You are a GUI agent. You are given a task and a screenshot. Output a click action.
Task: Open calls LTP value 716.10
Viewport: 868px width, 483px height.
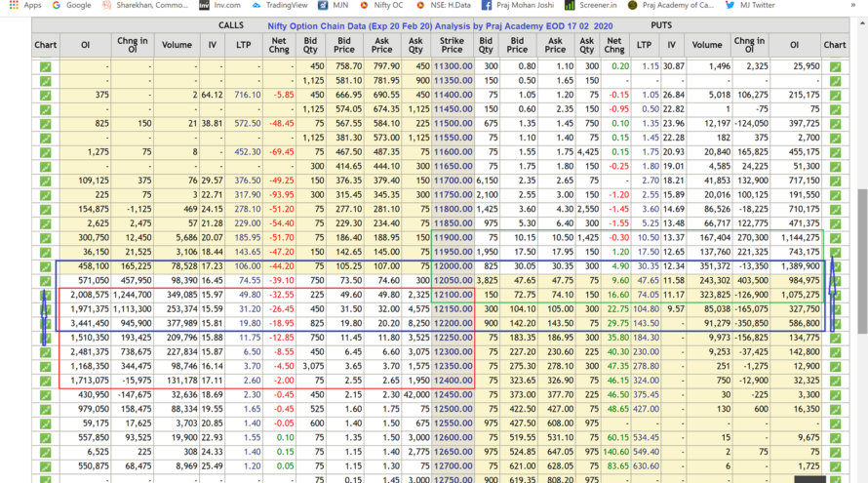pos(247,95)
